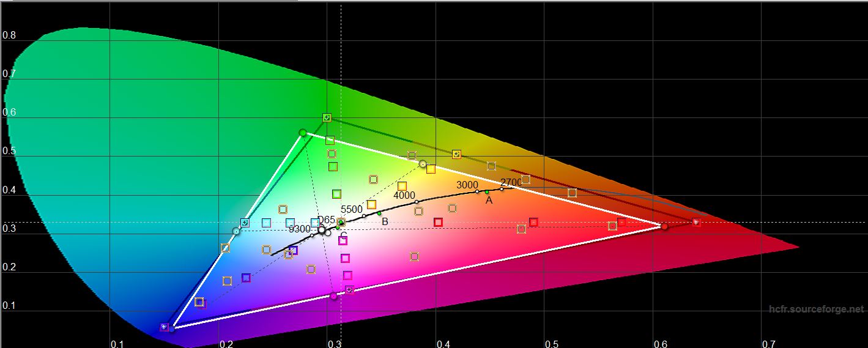The image size is (868, 348).
Task: Pick the cyan reference square with the plus mark
Action: [x=245, y=223]
